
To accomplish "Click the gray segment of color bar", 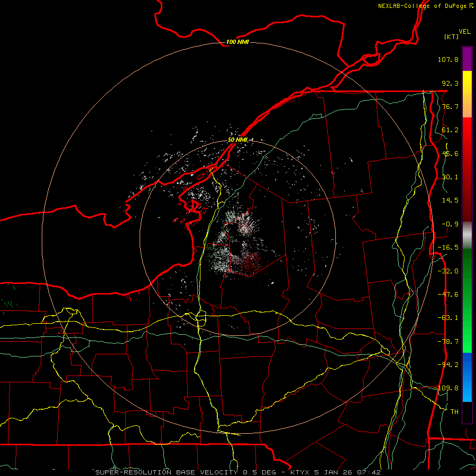I will click(467, 235).
